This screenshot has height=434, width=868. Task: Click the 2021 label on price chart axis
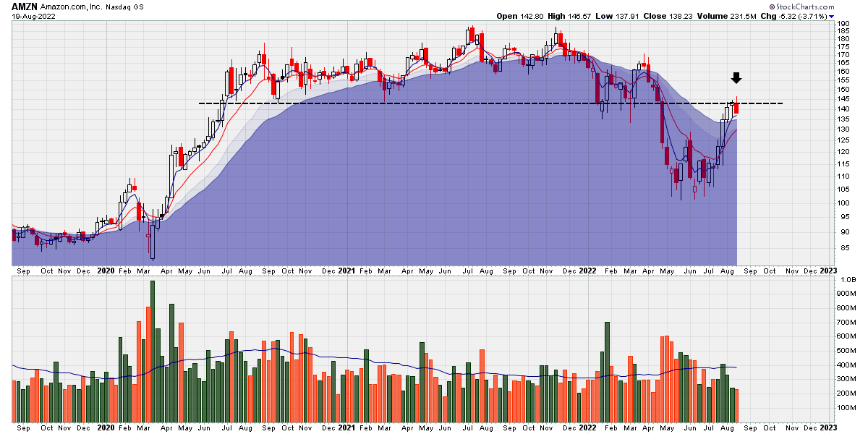(346, 271)
